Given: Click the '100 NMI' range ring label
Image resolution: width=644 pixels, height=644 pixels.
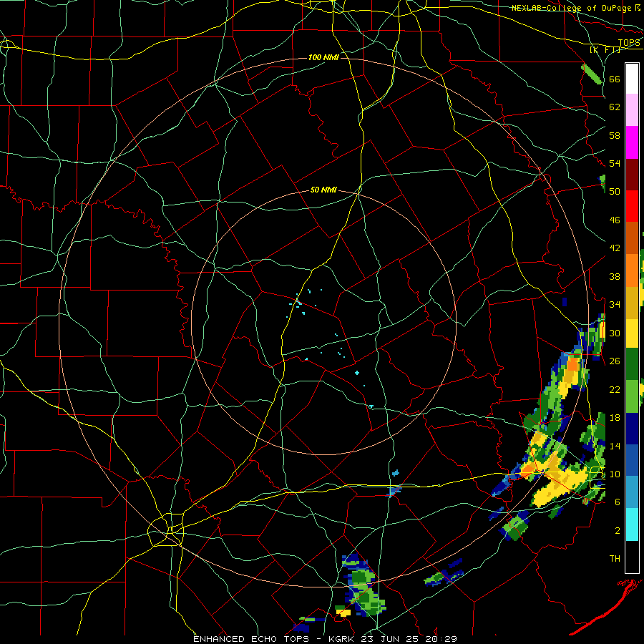Looking at the screenshot, I should tap(323, 57).
